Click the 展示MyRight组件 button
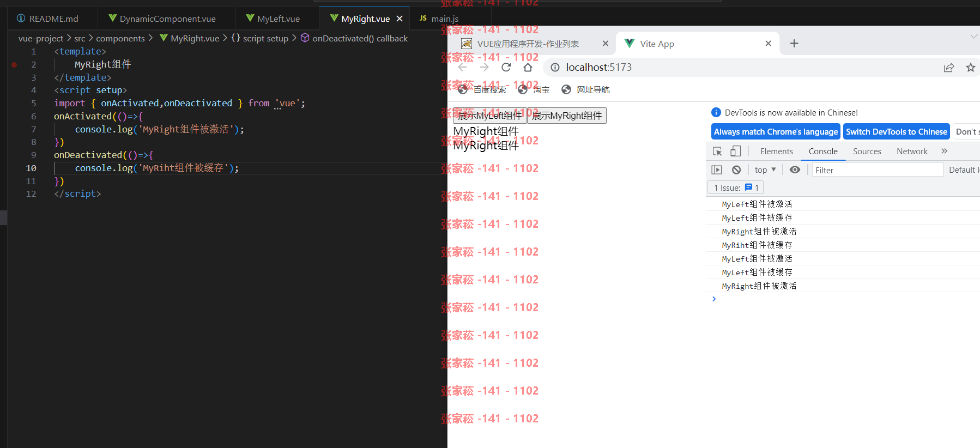Image resolution: width=980 pixels, height=448 pixels. 567,116
